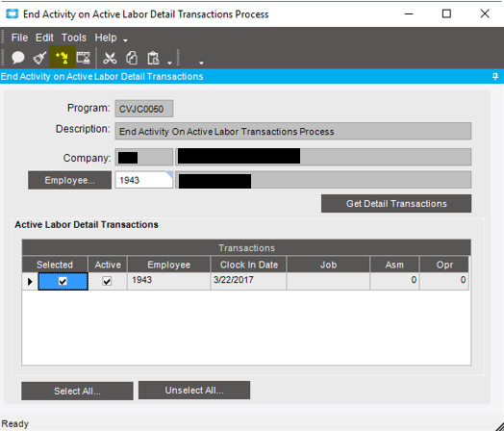The width and height of the screenshot is (504, 431).
Task: Click the Clear broom icon
Action: [39, 58]
